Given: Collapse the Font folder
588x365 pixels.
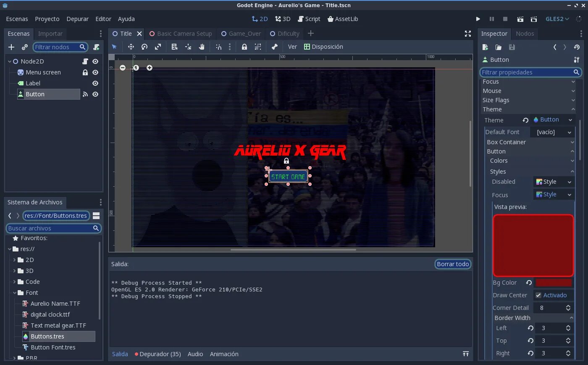Looking at the screenshot, I should [x=15, y=293].
